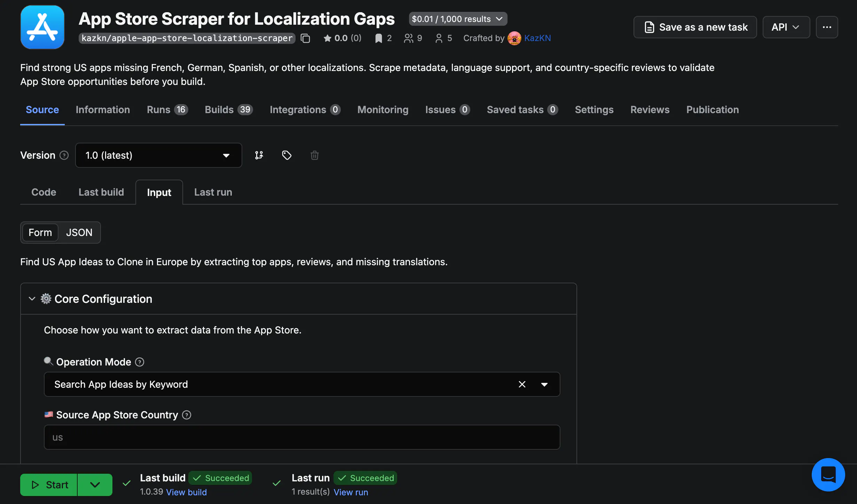Open the Source tab
The image size is (857, 504).
(42, 110)
